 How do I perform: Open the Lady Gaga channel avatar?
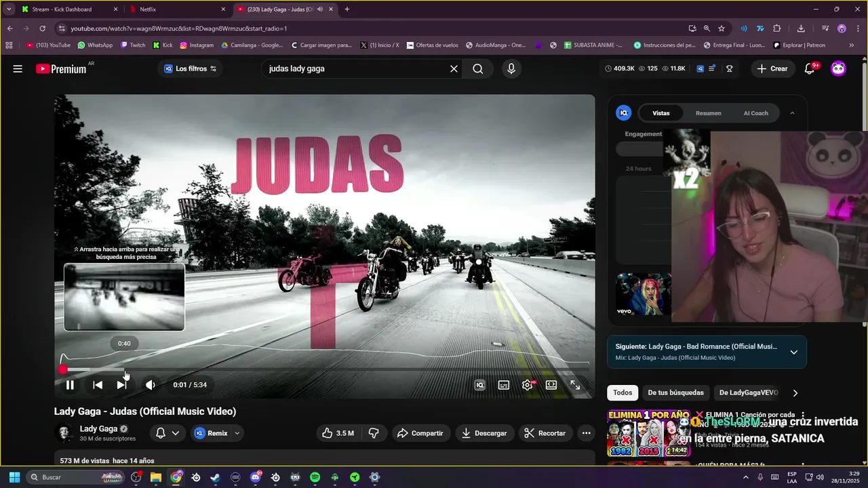pyautogui.click(x=64, y=433)
